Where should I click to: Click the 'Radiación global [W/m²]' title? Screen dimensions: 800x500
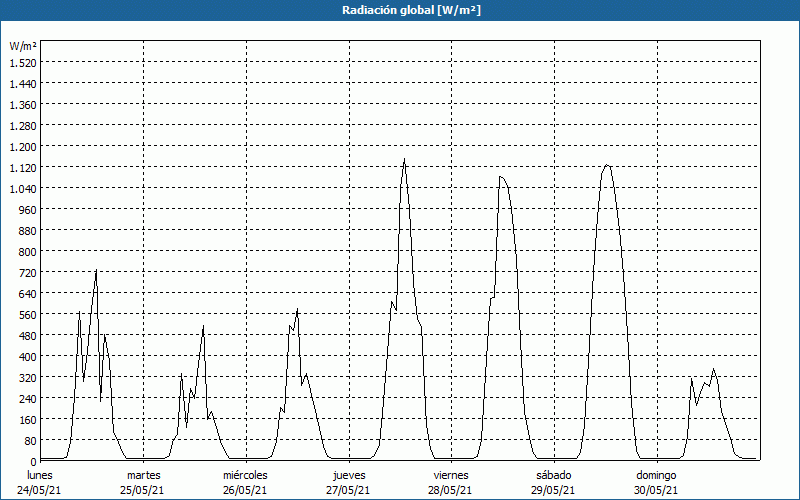[x=411, y=10]
